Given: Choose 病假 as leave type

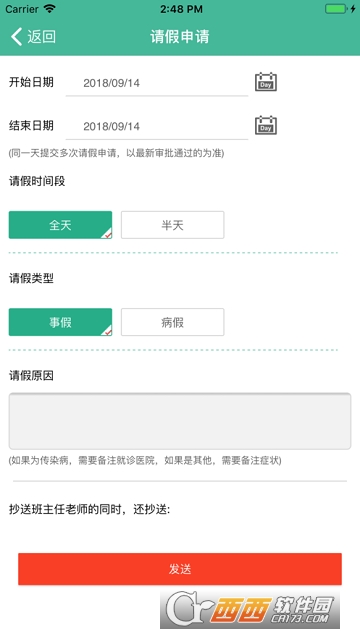Looking at the screenshot, I should click(x=172, y=322).
